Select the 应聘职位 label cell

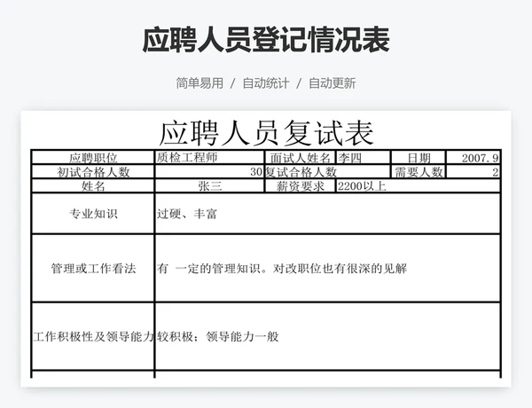pos(93,158)
